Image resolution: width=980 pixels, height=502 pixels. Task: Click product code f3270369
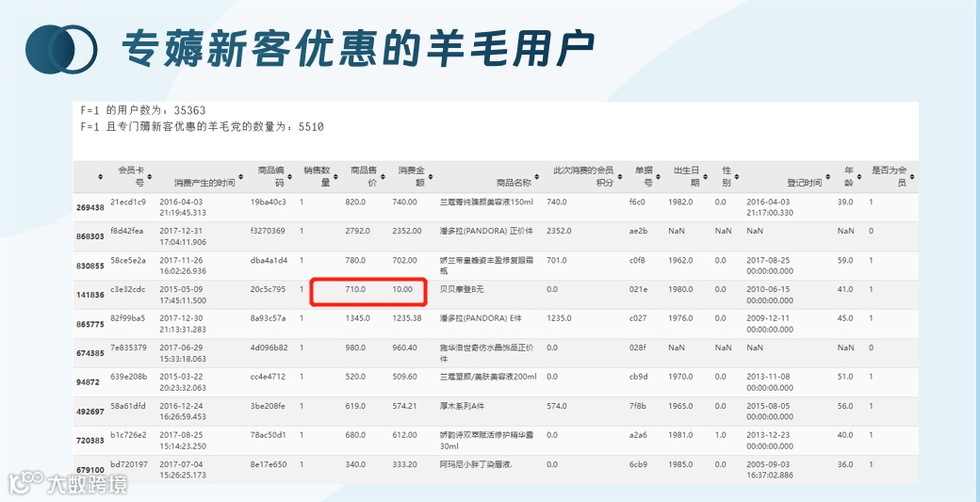pyautogui.click(x=268, y=231)
